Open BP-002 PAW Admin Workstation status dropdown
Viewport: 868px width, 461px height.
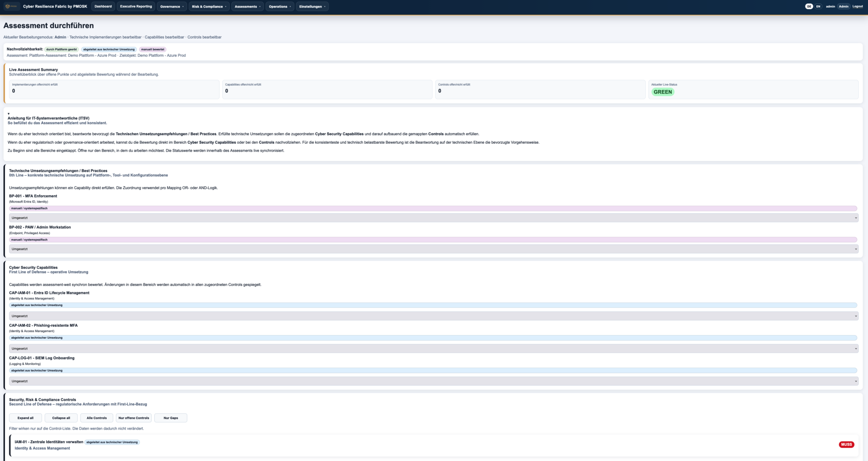tap(434, 249)
